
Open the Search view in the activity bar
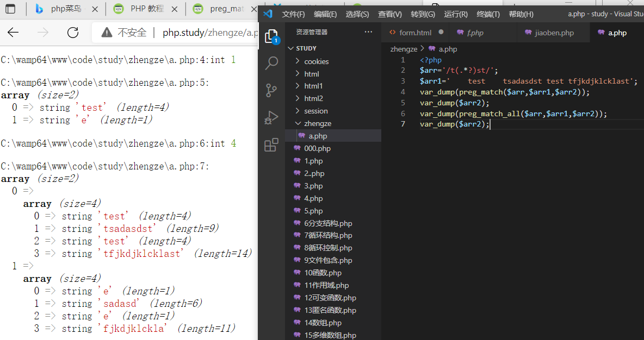click(271, 63)
